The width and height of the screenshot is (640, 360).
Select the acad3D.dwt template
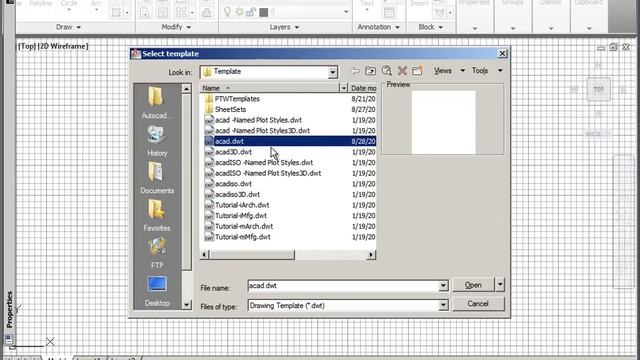[x=233, y=152]
